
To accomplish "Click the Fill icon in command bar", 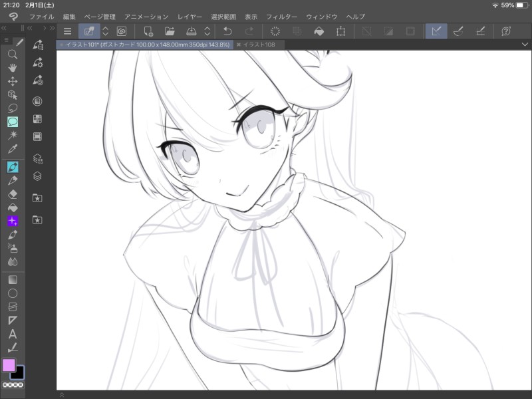I will [319, 31].
